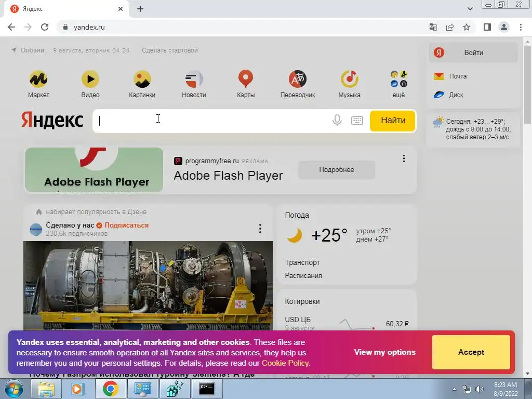Click the Войти login button
This screenshot has height=399, width=532.
[x=473, y=52]
